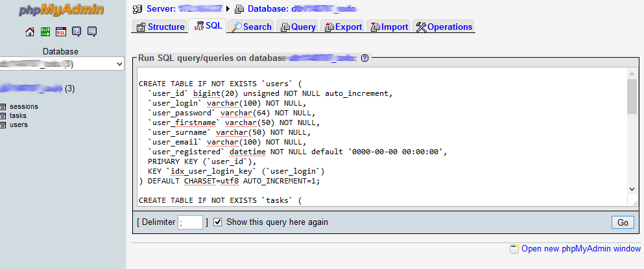Click the SQL editor vertical scrollbar thumb
Viewport: 644px width, 269px height.
(632, 97)
